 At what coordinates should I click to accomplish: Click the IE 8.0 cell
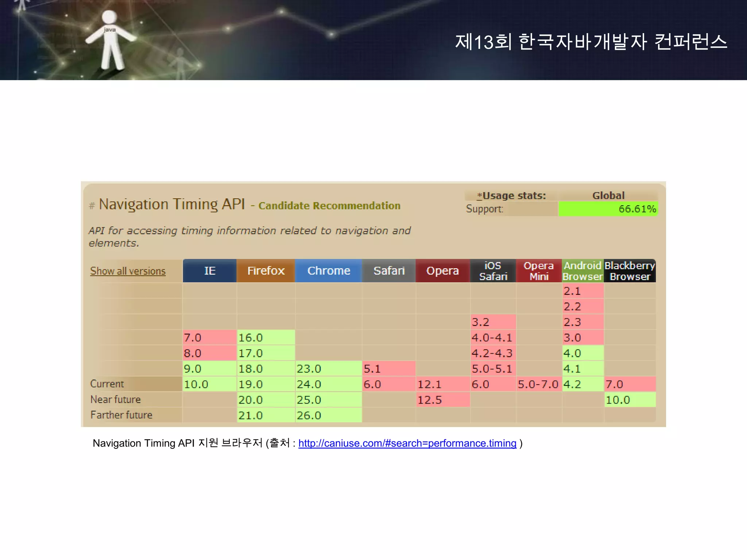210,353
